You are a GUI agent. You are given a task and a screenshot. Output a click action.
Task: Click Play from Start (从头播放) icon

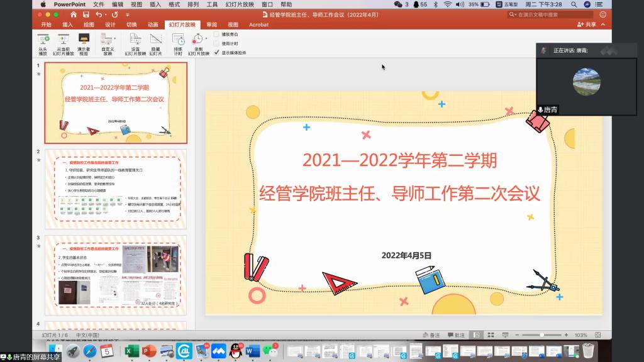pos(43,43)
